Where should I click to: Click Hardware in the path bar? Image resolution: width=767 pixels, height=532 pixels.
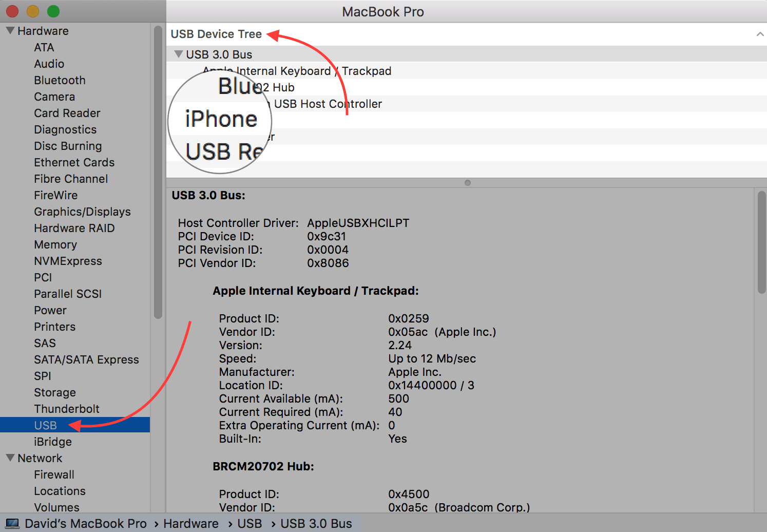[x=191, y=524]
